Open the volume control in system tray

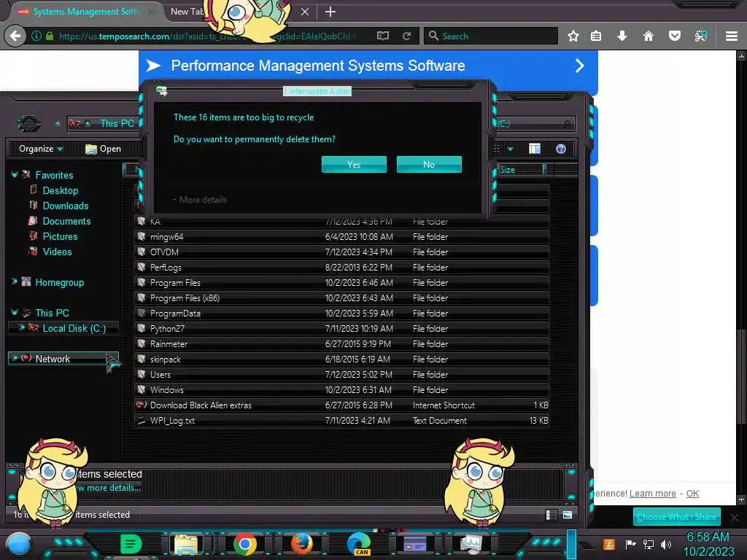666,544
